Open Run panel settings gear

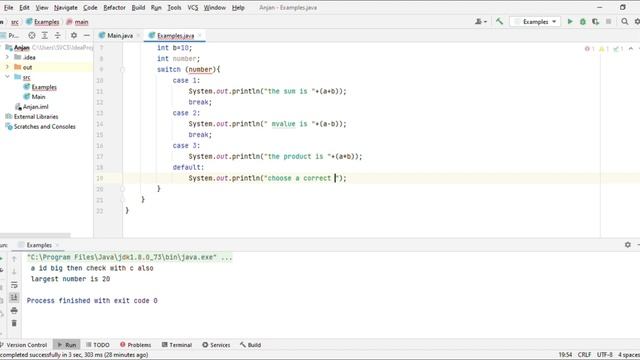coord(627,244)
